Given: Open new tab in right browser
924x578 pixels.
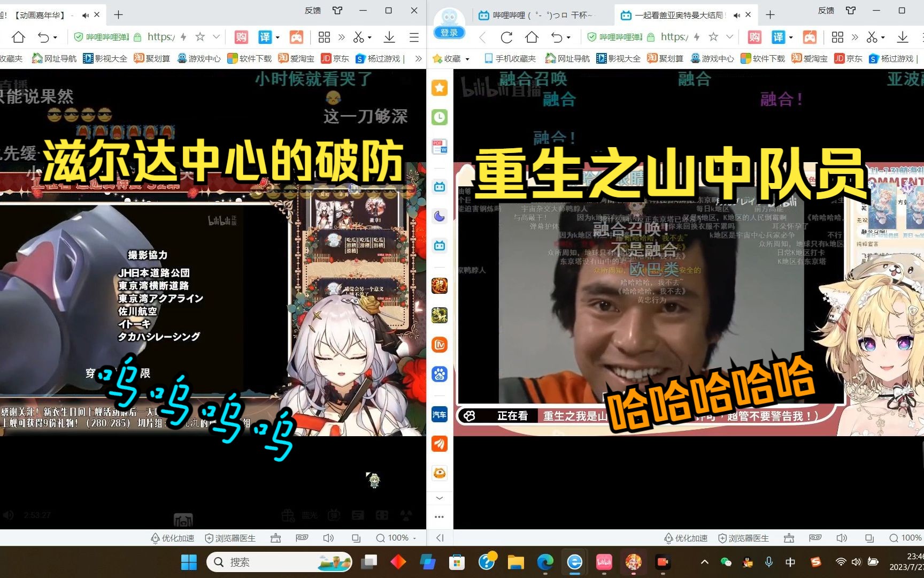Looking at the screenshot, I should (x=770, y=15).
